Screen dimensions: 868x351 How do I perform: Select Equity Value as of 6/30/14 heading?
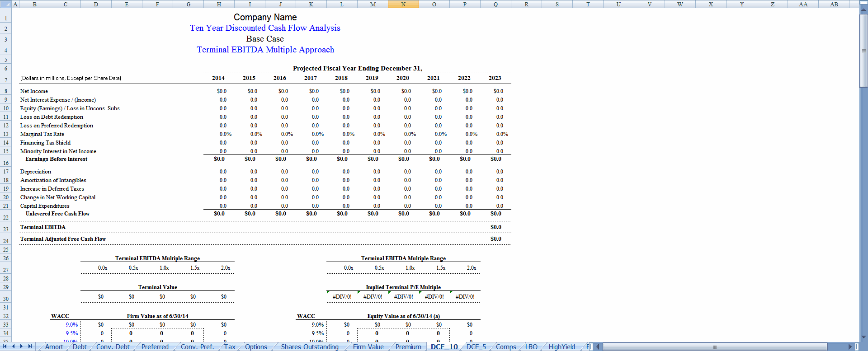(404, 316)
